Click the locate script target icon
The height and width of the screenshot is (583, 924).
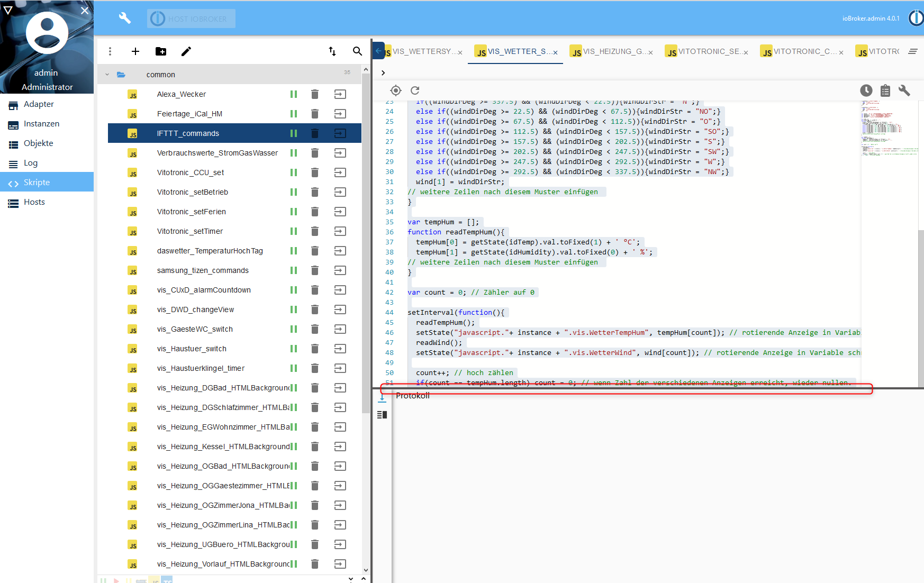pos(396,90)
